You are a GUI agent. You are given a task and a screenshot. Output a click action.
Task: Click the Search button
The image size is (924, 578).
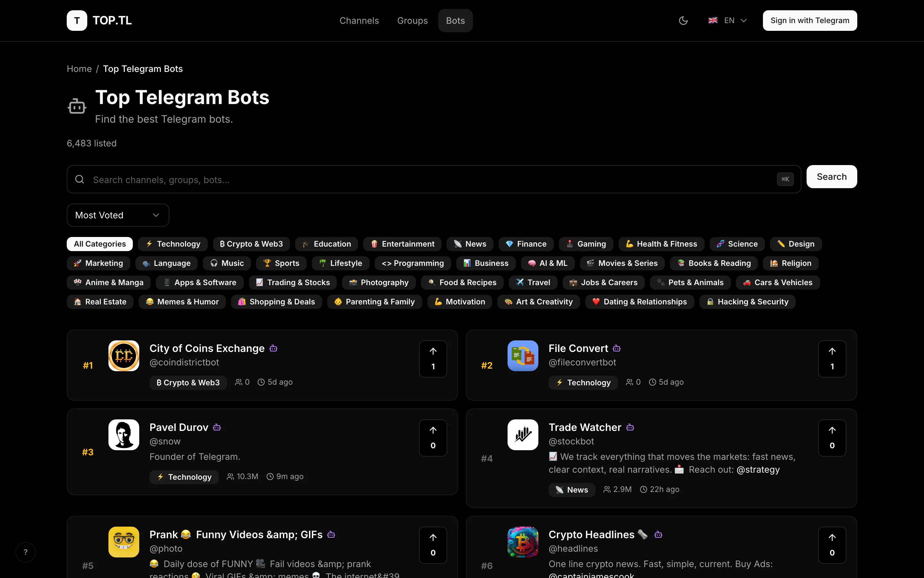click(832, 177)
